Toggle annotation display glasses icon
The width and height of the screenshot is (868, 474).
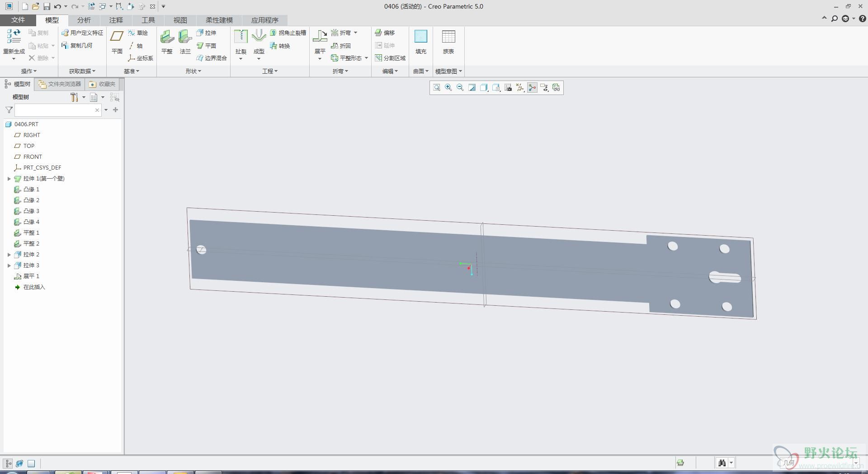coord(556,88)
